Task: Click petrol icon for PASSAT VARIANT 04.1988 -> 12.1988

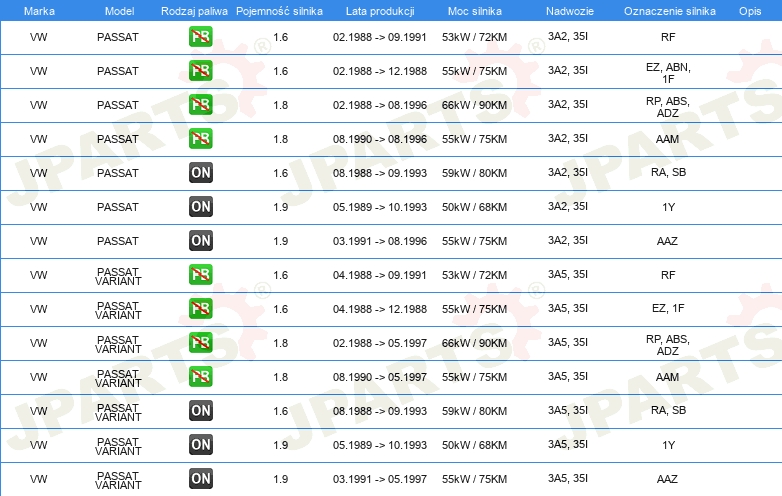Action: (x=200, y=308)
